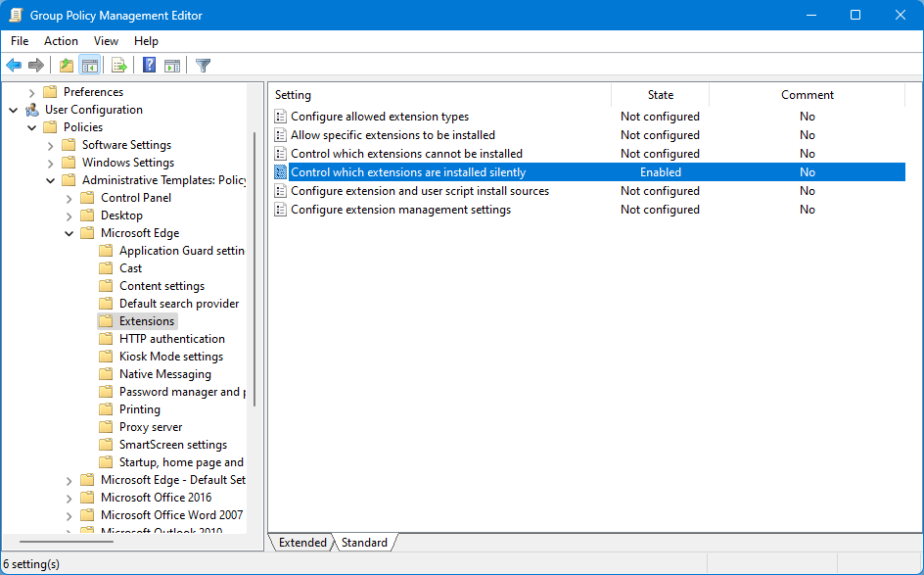
Task: Expand the Desktop node
Action: pos(69,216)
